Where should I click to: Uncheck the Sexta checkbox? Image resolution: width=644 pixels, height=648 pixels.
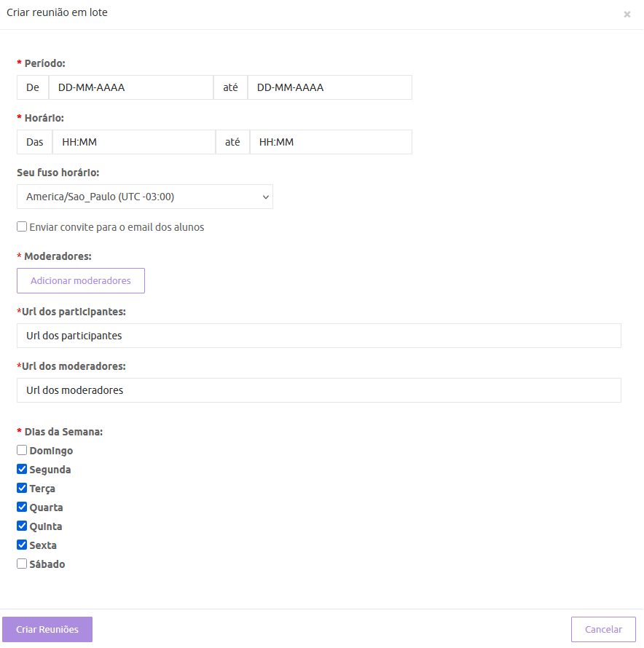[x=22, y=545]
